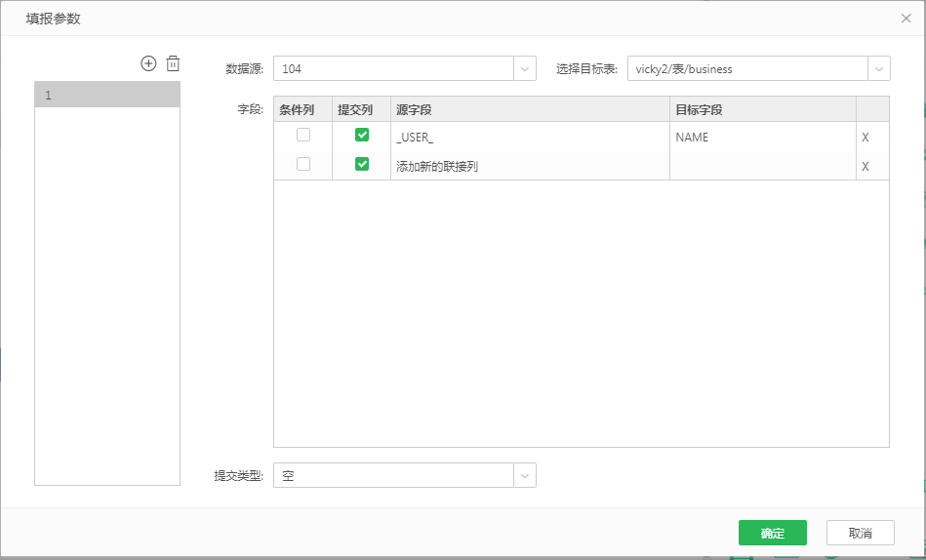Cancel with the 取消 button
Screen dimensions: 926x560
coord(861,533)
